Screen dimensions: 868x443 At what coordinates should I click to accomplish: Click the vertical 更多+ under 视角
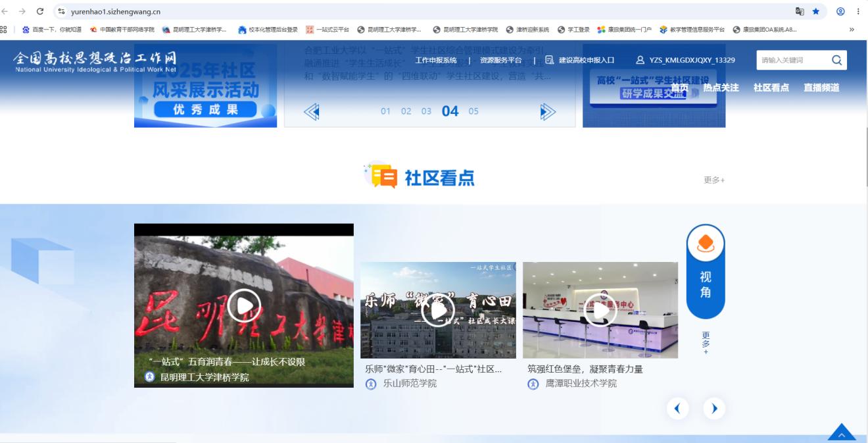pyautogui.click(x=706, y=343)
